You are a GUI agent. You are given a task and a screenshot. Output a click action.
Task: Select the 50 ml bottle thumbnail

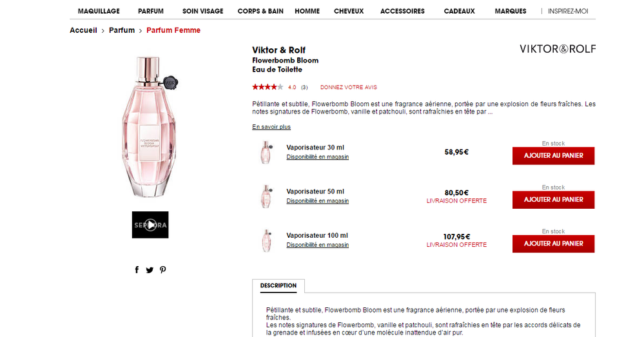pyautogui.click(x=266, y=196)
